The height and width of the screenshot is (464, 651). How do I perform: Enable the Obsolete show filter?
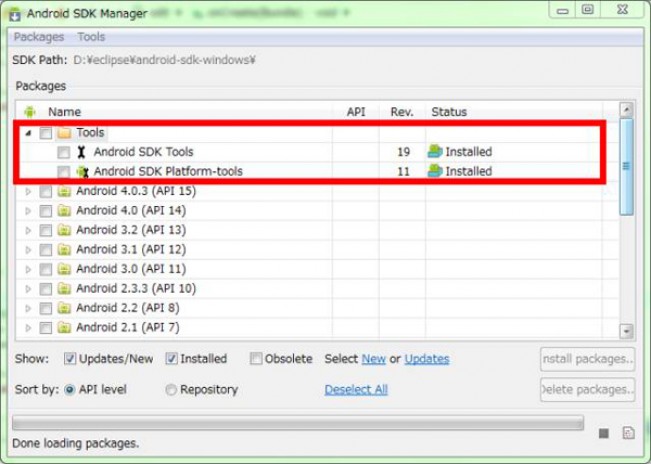256,359
